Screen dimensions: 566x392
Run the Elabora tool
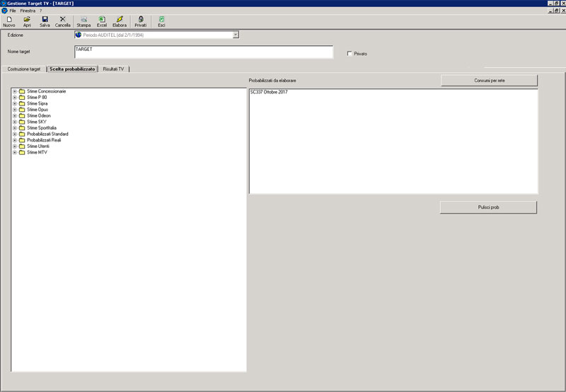point(120,21)
